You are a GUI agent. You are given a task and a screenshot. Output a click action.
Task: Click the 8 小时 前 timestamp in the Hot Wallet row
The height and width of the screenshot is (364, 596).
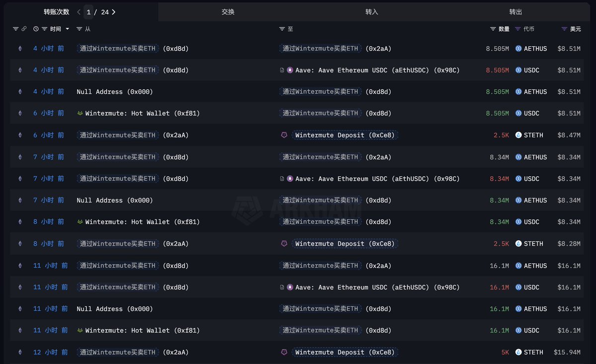pyautogui.click(x=49, y=222)
